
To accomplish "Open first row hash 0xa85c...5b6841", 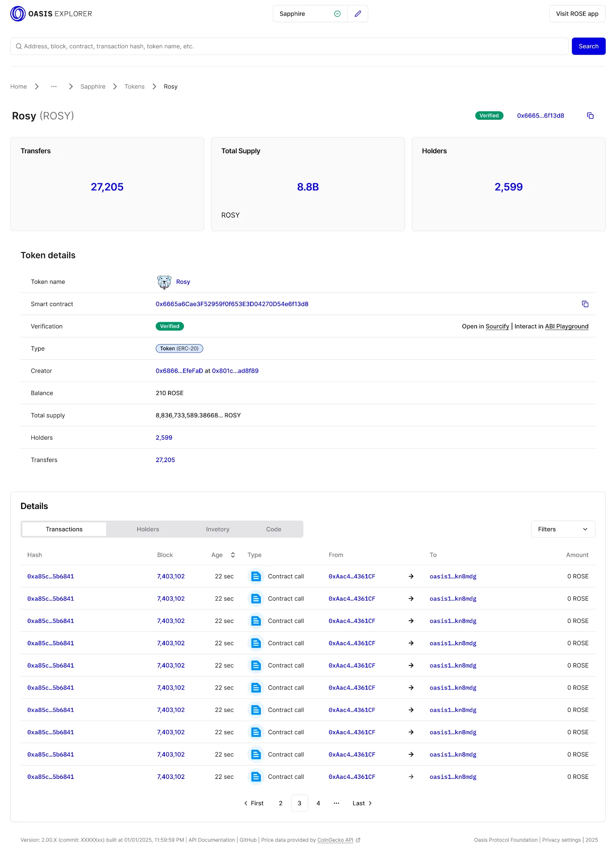I will 50,576.
